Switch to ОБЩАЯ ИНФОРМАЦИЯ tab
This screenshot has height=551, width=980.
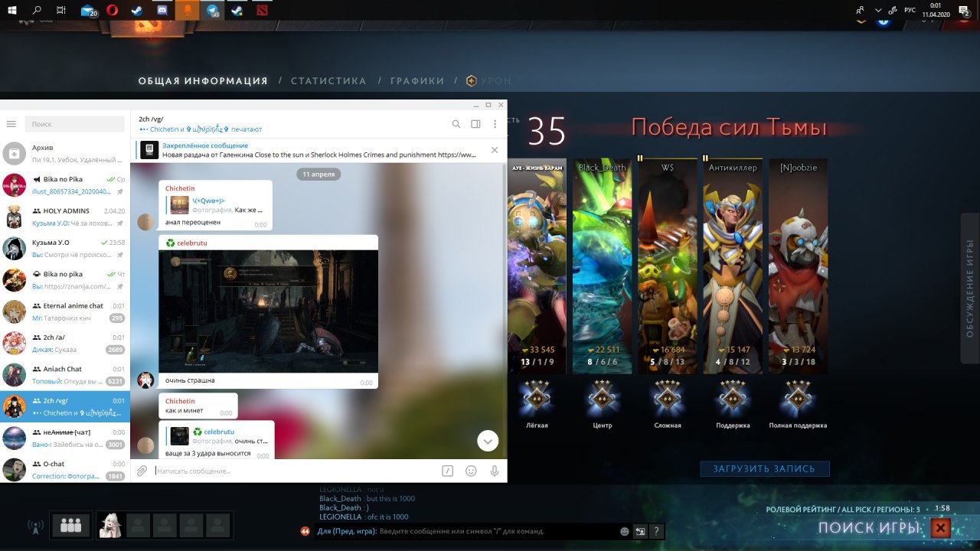click(203, 81)
